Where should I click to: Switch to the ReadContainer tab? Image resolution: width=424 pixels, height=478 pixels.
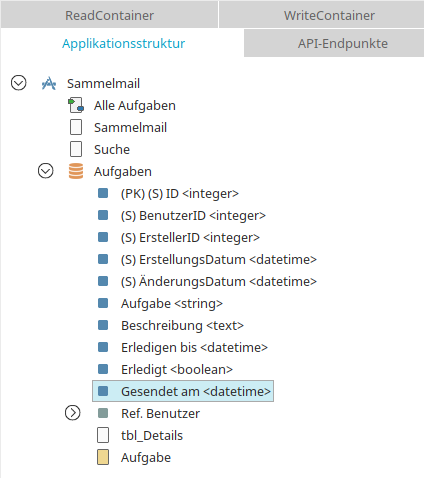pyautogui.click(x=109, y=15)
